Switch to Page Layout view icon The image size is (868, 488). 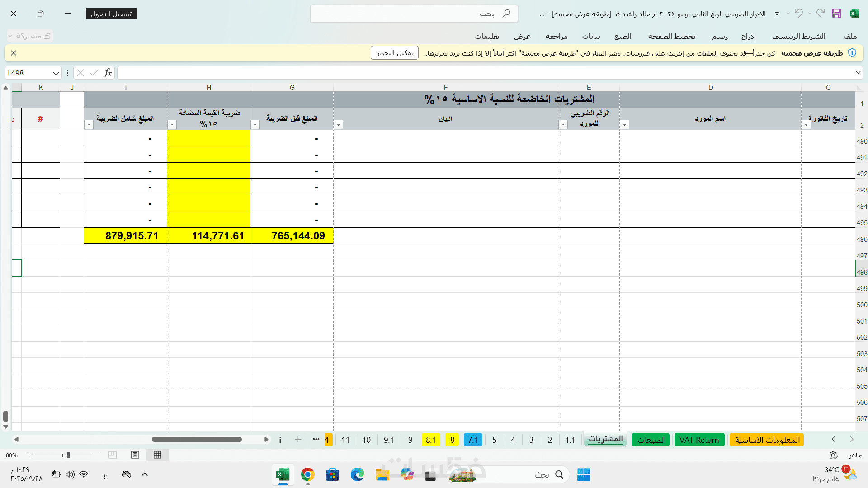[x=135, y=455]
